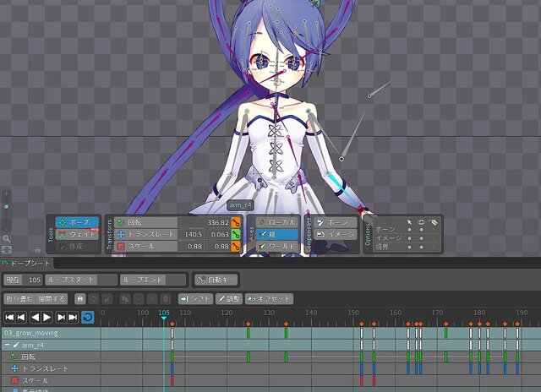Click the translate Y value 0.063
541x392 pixels.
pos(220,235)
